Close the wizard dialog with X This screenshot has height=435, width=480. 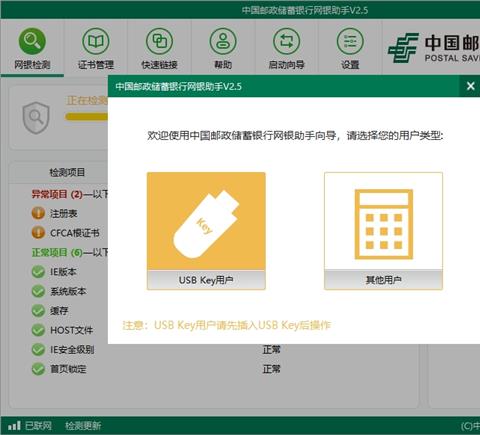[470, 86]
